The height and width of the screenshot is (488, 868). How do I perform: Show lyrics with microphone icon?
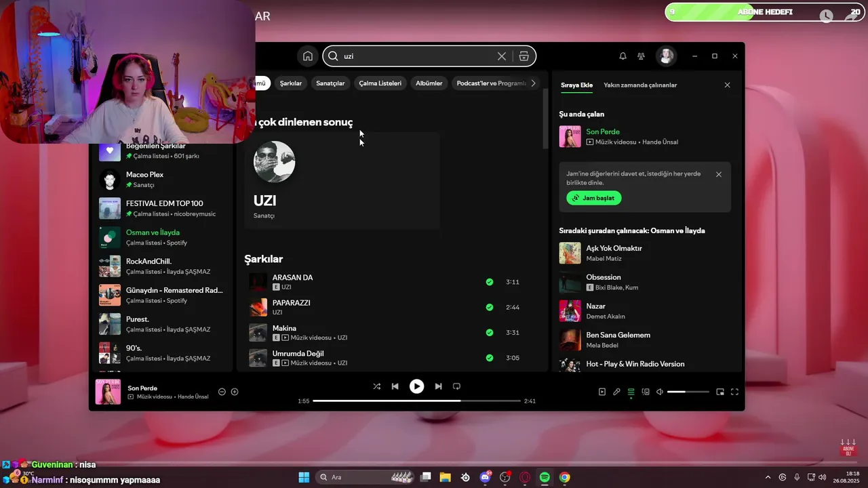616,392
